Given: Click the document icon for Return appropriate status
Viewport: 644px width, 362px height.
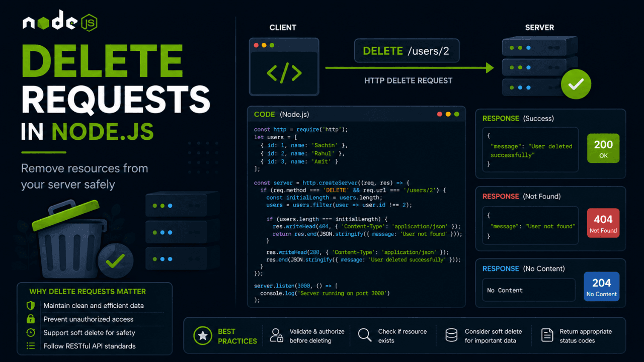Looking at the screenshot, I should click(547, 336).
